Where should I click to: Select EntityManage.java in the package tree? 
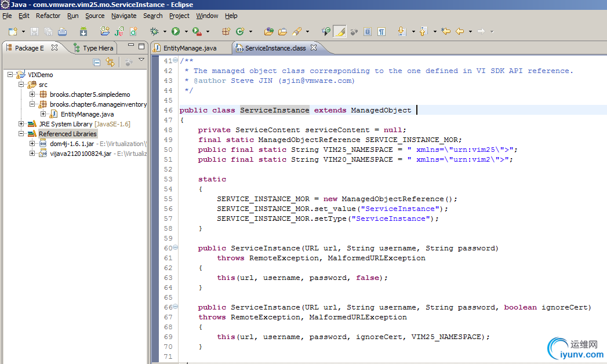87,114
